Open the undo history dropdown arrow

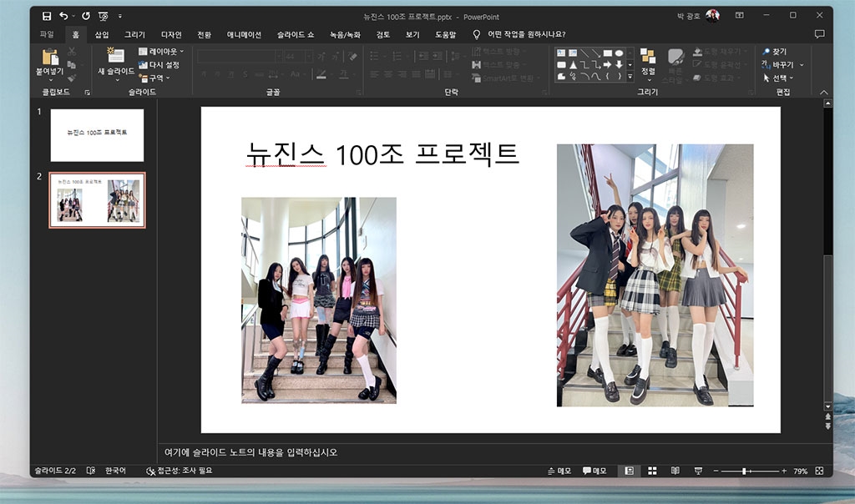point(73,17)
